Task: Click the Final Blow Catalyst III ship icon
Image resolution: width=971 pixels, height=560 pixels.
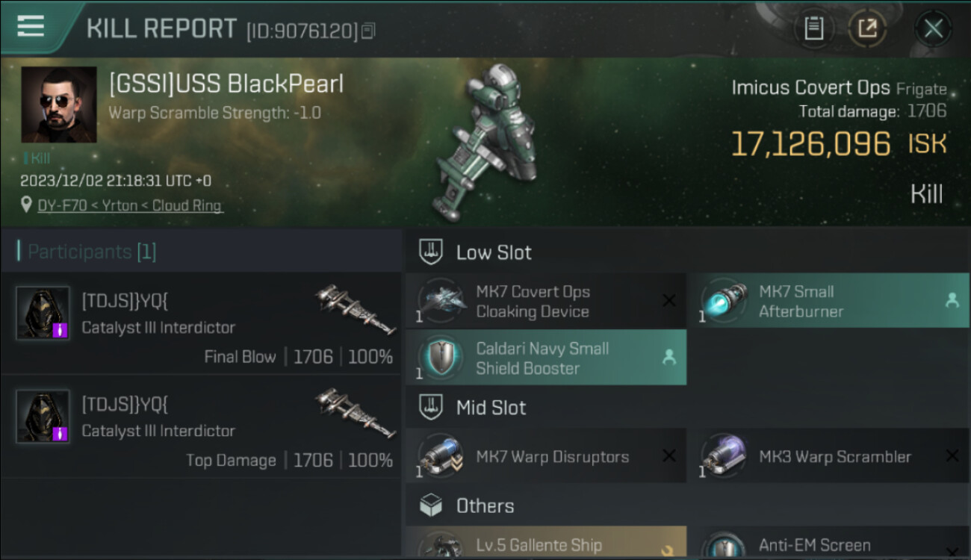Action: click(x=355, y=308)
